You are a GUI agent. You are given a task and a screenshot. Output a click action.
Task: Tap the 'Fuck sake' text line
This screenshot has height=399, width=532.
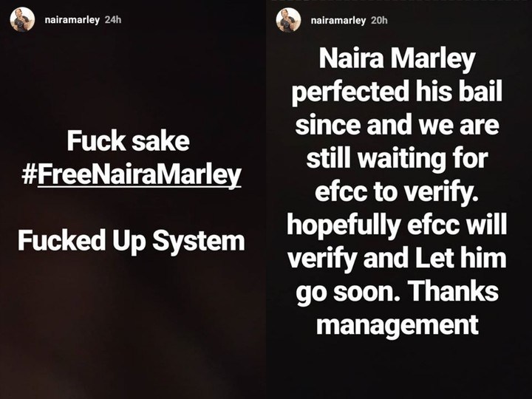(129, 141)
